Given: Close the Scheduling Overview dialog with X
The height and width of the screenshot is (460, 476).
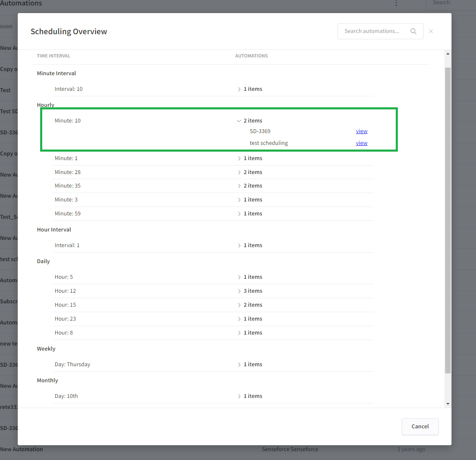Looking at the screenshot, I should click(431, 31).
